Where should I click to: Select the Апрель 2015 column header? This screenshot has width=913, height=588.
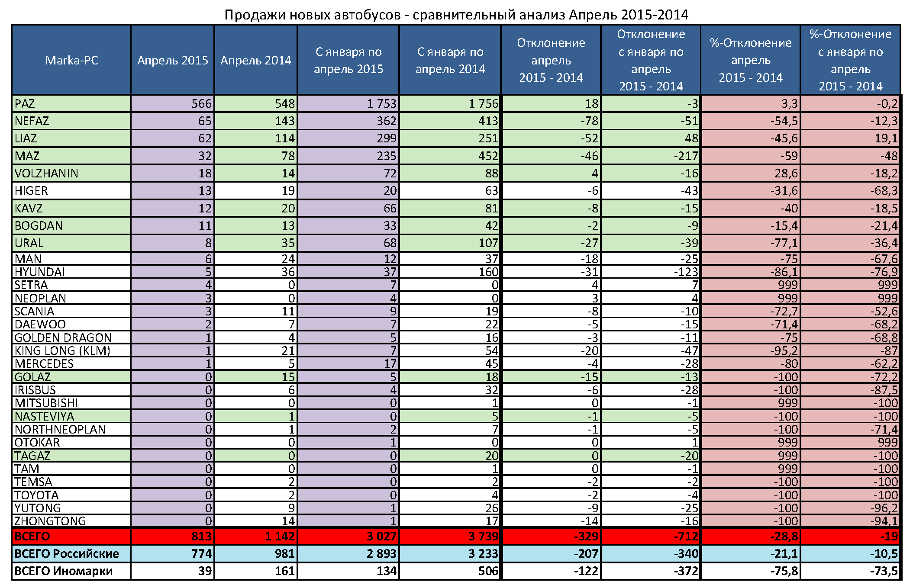(172, 60)
